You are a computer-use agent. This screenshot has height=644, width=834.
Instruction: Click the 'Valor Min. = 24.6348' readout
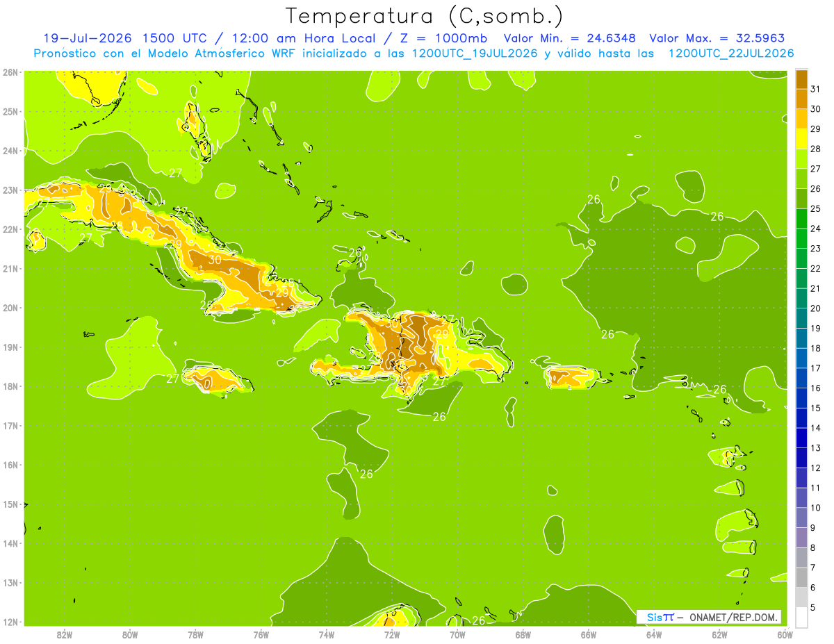click(x=569, y=38)
